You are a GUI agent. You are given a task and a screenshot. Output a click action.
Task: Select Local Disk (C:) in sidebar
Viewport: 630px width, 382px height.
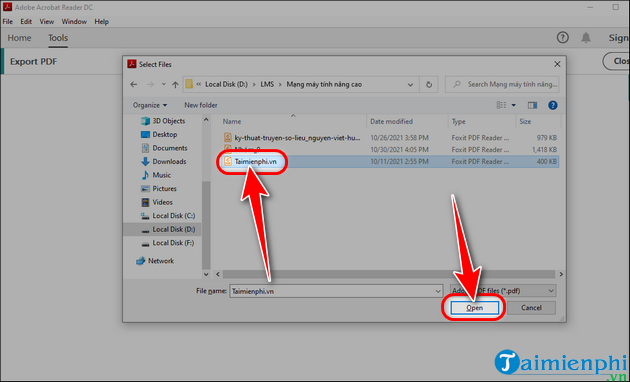click(168, 216)
